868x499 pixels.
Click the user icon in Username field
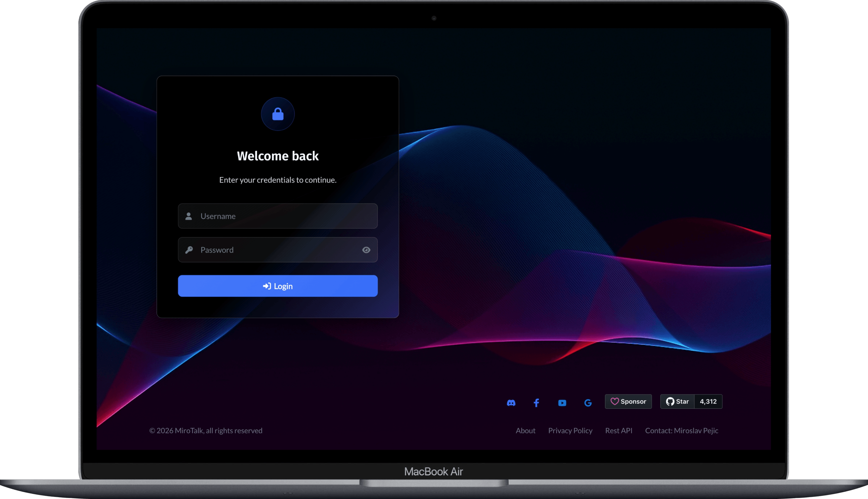tap(188, 216)
